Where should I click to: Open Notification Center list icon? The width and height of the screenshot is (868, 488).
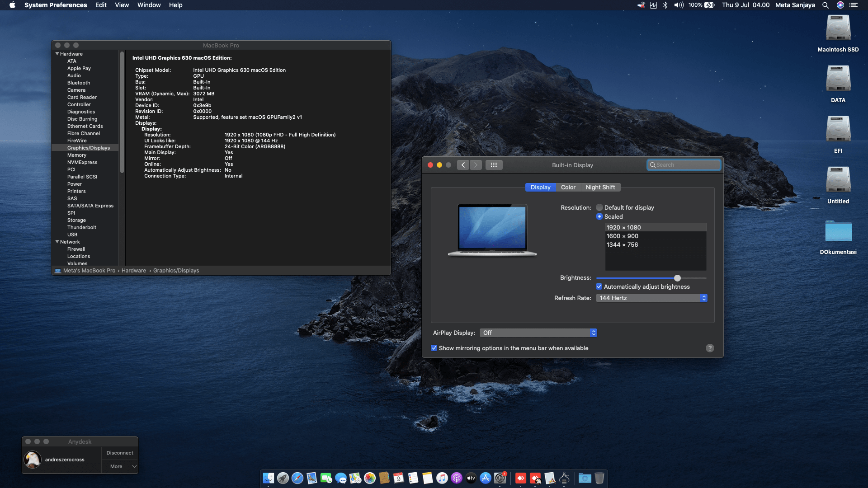coord(854,5)
